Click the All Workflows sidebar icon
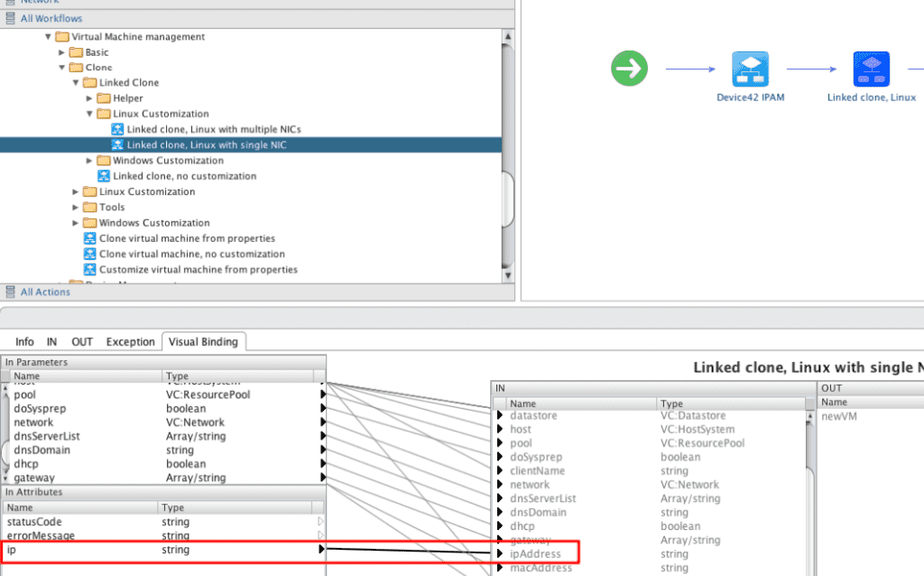Image resolution: width=924 pixels, height=576 pixels. (x=11, y=17)
